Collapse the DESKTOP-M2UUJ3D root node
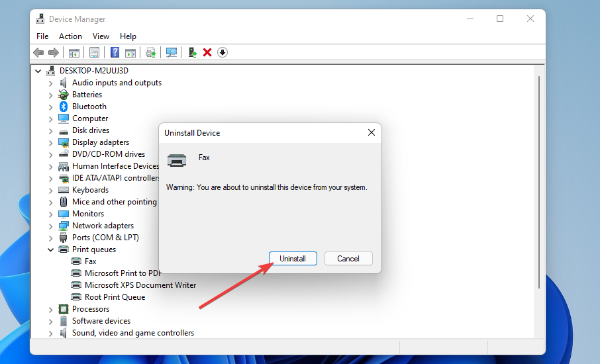Screen dimensions: 600x364 [38, 71]
